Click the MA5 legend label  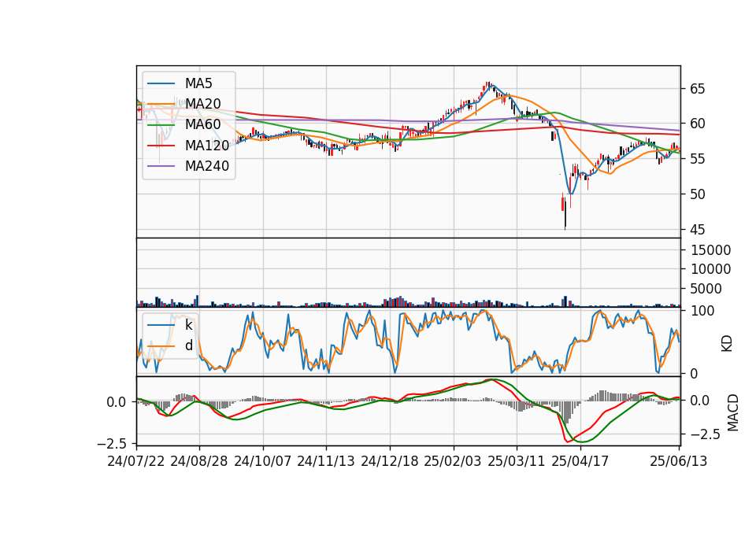198,83
